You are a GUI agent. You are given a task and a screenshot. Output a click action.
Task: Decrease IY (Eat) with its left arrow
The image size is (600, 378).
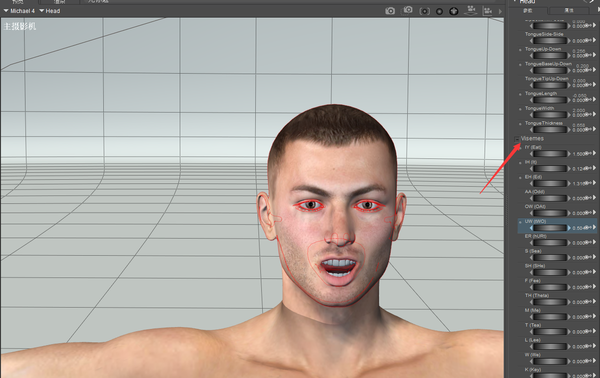click(x=532, y=154)
